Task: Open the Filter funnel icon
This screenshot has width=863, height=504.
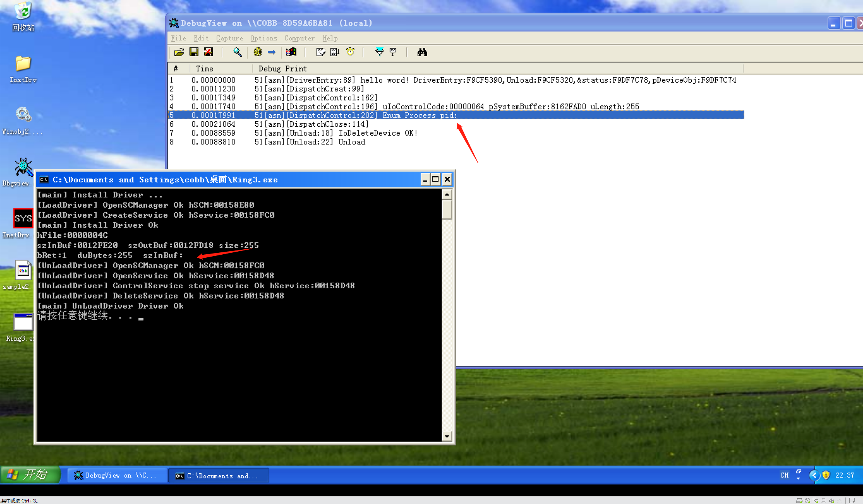Action: tap(379, 52)
